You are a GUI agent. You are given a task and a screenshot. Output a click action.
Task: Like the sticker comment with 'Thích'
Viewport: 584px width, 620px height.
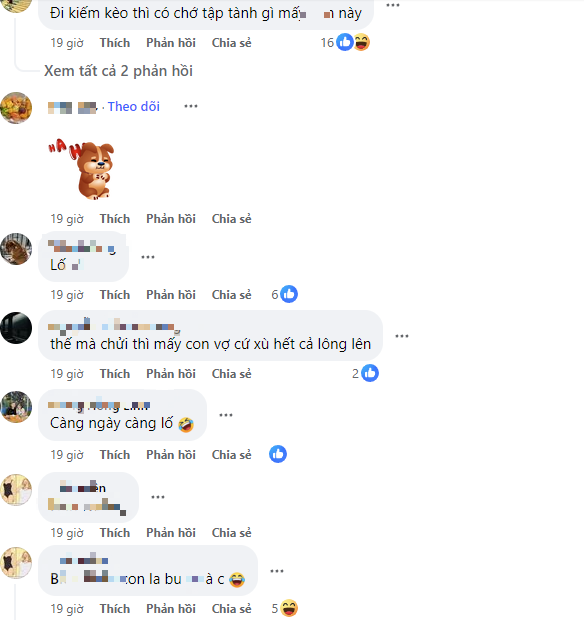click(x=115, y=219)
